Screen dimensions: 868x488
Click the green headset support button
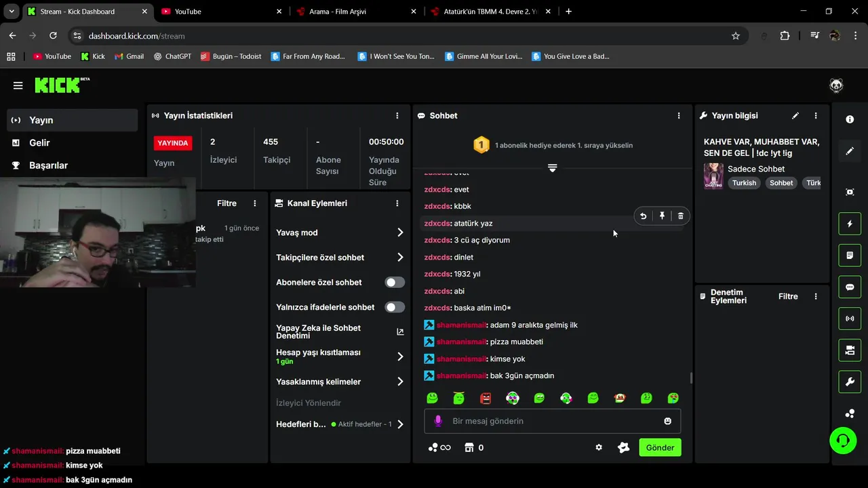point(843,441)
